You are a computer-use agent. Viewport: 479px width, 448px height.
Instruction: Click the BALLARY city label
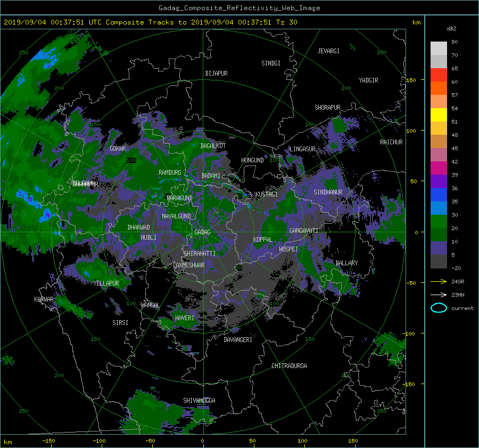tap(346, 263)
